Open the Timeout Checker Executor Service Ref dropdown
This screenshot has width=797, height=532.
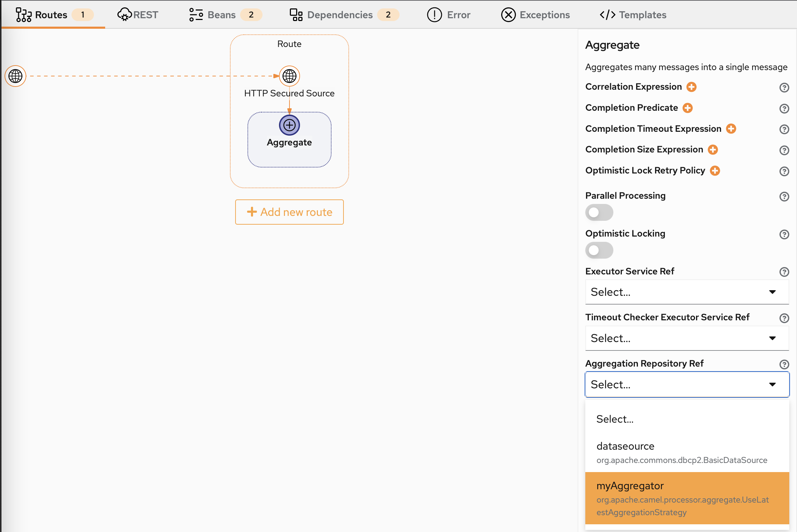[686, 338]
